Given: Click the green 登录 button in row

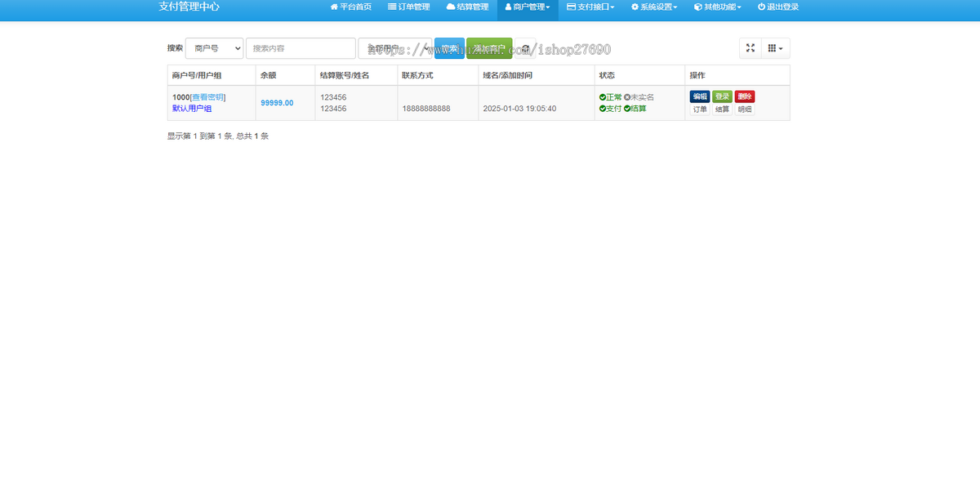Looking at the screenshot, I should tap(722, 96).
